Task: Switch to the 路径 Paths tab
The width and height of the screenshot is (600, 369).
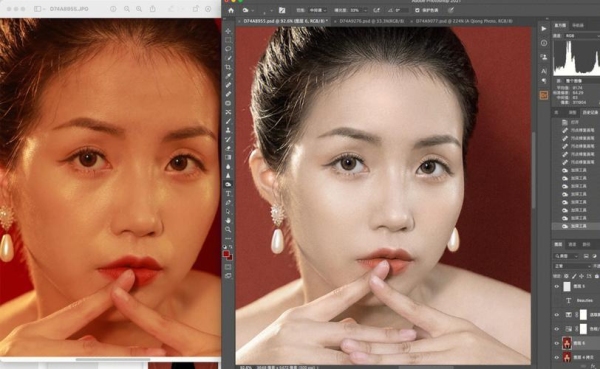Action: click(586, 244)
